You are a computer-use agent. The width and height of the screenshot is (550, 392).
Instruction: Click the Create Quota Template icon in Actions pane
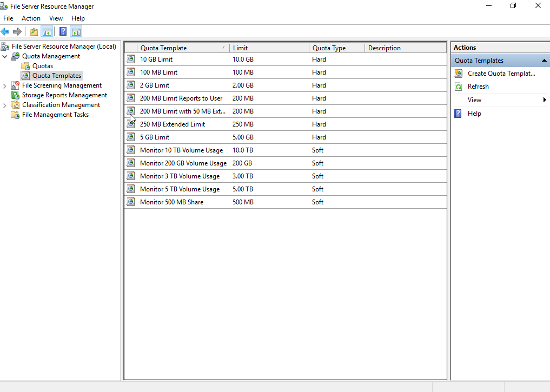tap(459, 73)
